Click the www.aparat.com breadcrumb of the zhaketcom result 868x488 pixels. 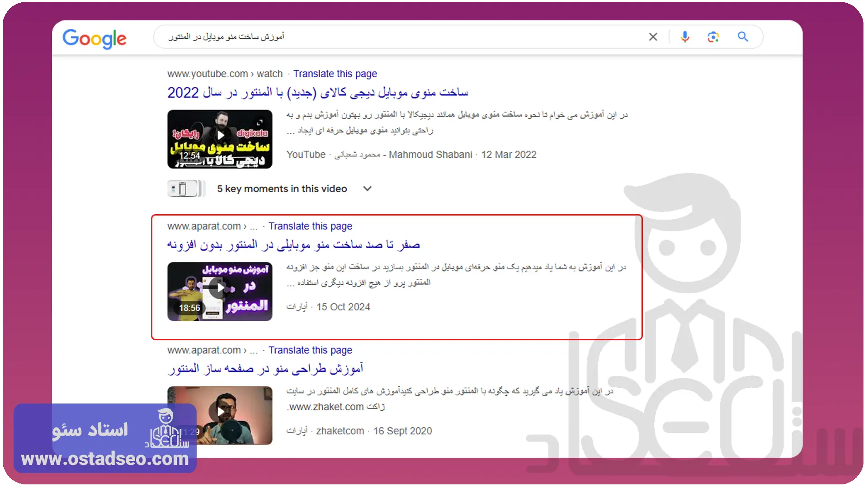click(212, 350)
